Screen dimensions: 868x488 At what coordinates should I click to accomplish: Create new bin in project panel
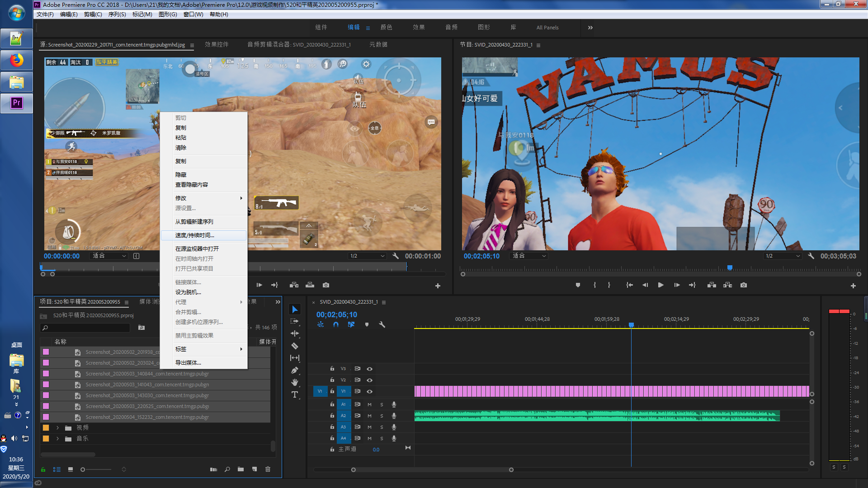click(x=241, y=469)
